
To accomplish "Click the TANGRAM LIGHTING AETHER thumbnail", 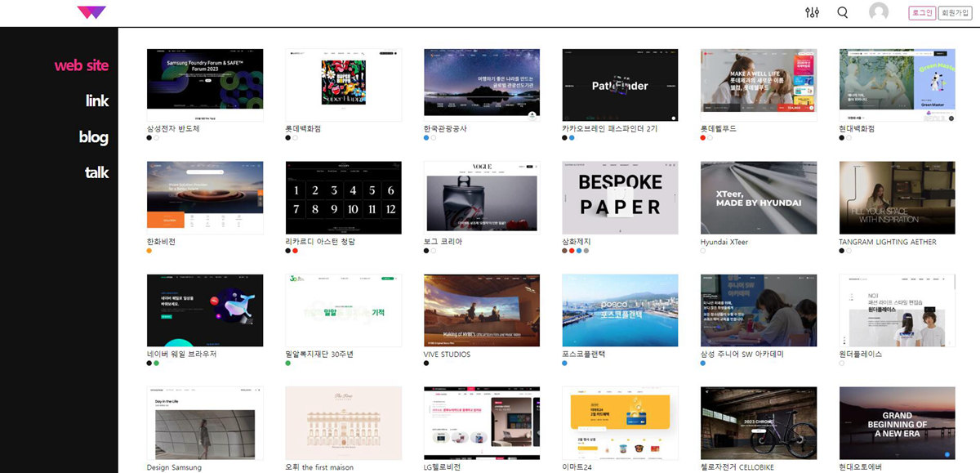I will (x=898, y=198).
